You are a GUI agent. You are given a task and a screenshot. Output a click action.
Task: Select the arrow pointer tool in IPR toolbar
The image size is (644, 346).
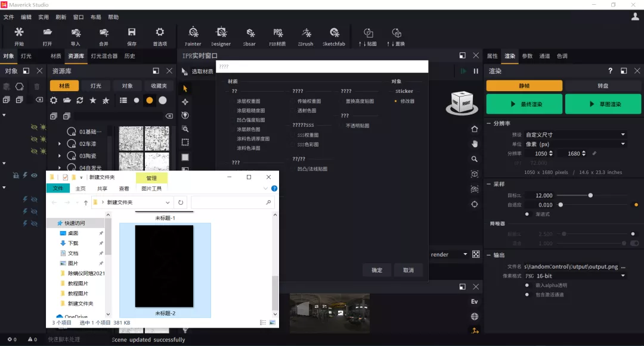pyautogui.click(x=185, y=89)
